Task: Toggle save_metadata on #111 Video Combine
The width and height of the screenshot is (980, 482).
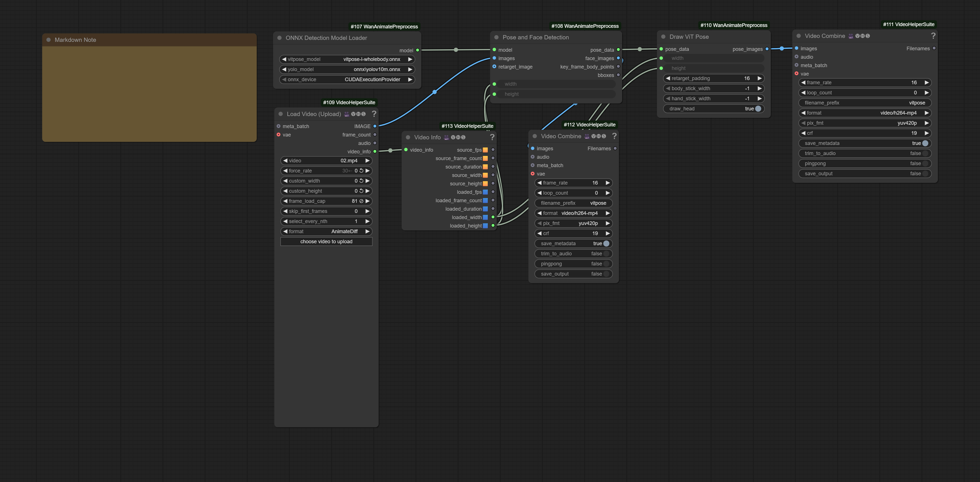Action: (865, 143)
